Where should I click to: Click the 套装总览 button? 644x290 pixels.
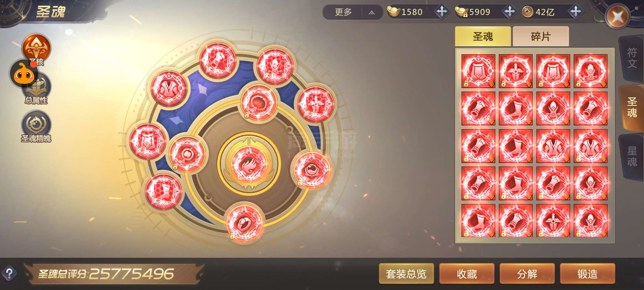(406, 274)
